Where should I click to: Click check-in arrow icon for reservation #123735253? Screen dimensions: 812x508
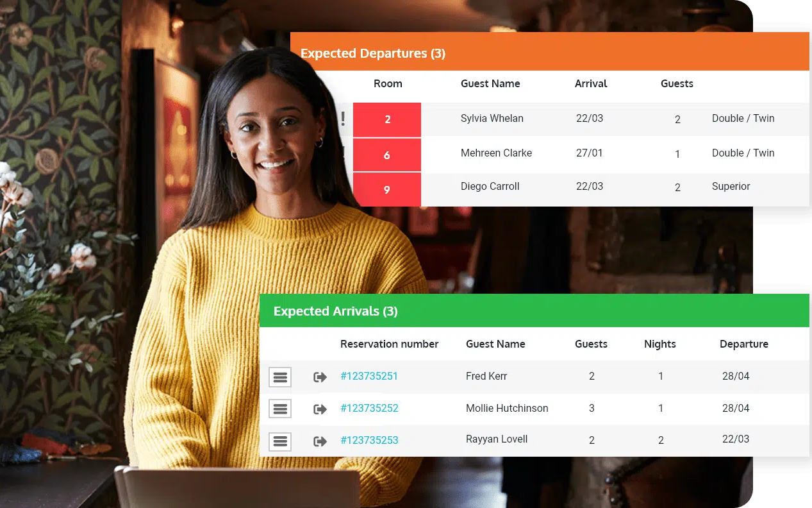[x=320, y=441]
